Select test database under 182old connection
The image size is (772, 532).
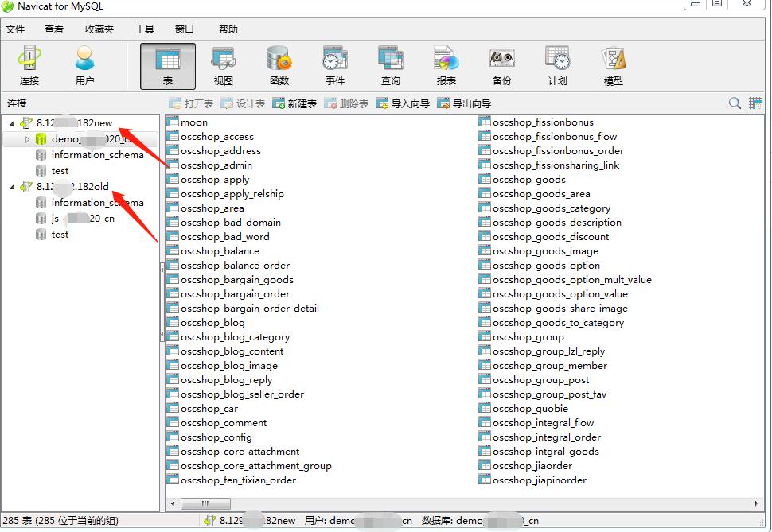[60, 235]
